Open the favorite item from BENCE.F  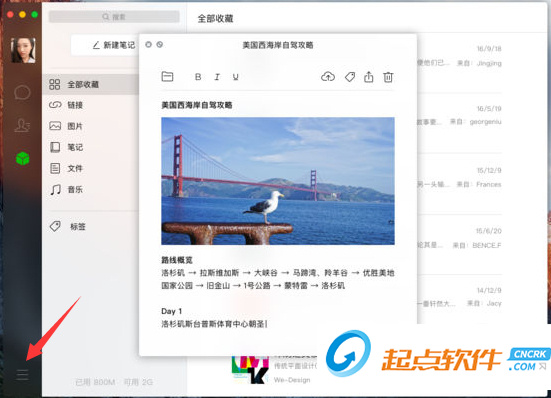pyautogui.click(x=459, y=245)
